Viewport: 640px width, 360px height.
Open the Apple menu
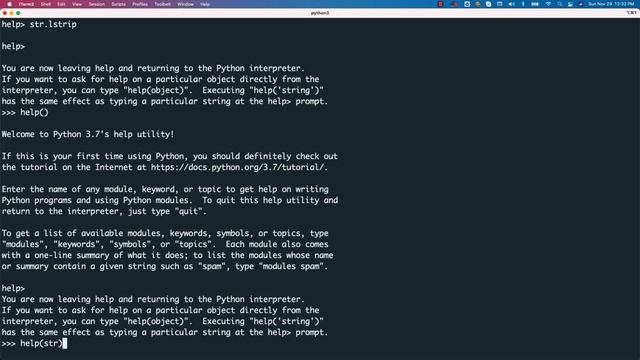coord(9,4)
